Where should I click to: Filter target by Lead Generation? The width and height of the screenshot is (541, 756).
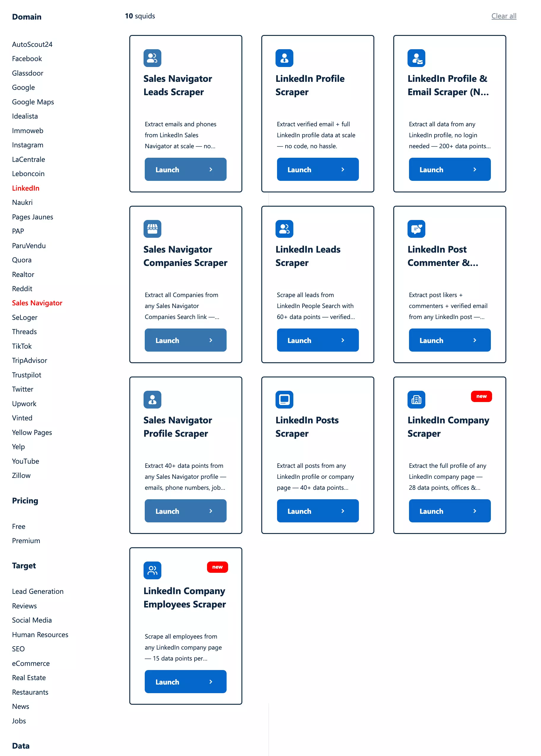pos(38,591)
